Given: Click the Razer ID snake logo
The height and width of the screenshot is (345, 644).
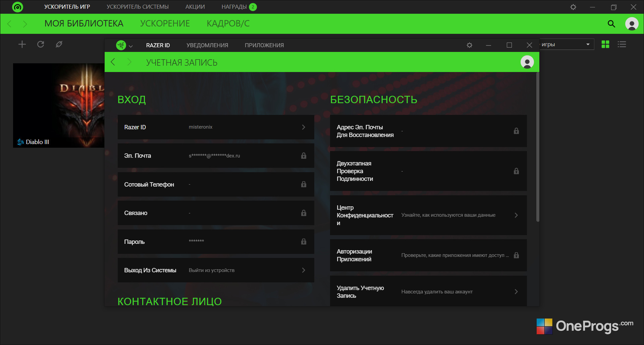Looking at the screenshot, I should coord(121,45).
